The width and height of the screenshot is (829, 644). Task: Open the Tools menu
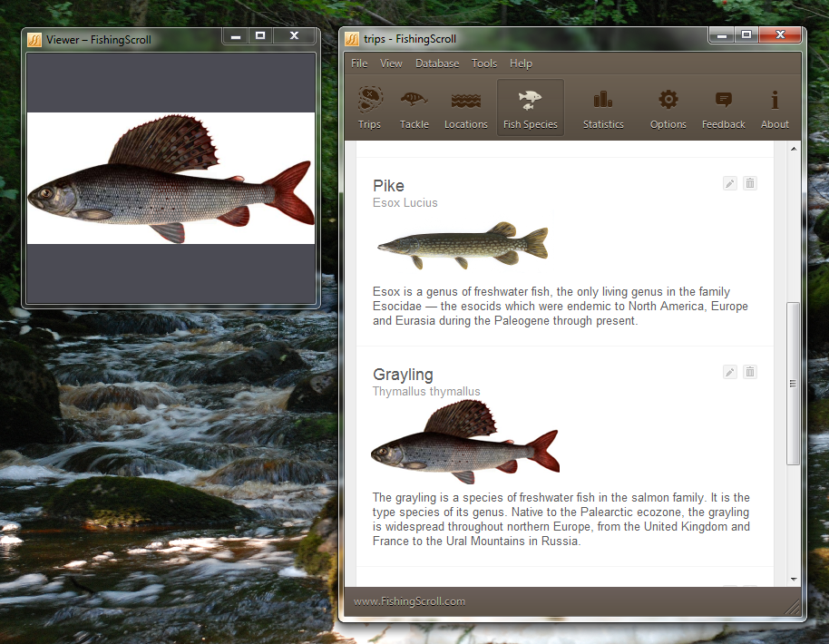(484, 63)
